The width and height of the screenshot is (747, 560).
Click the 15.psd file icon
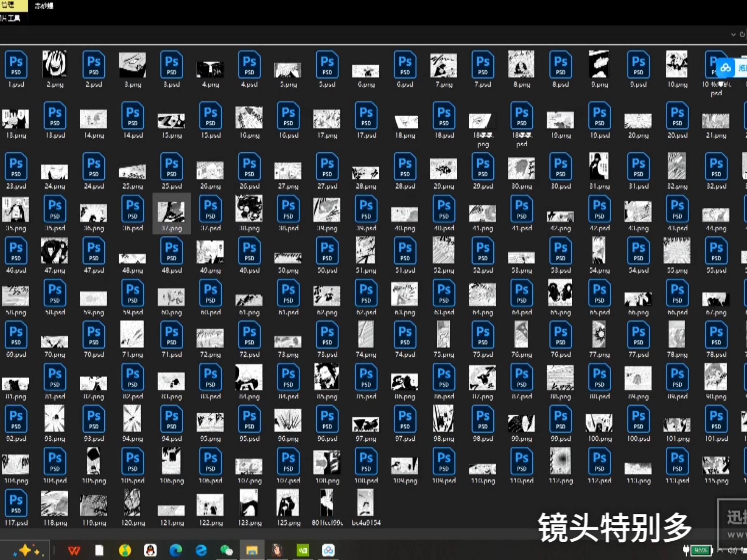pos(210,115)
